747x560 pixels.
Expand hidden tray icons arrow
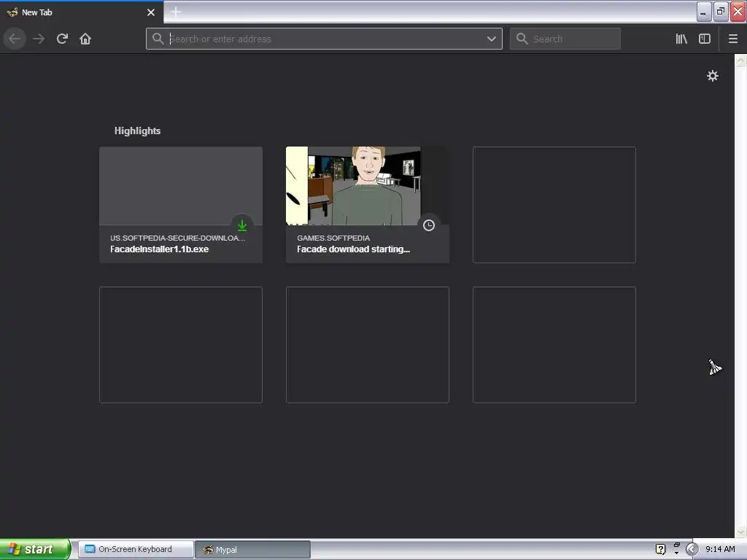point(692,549)
